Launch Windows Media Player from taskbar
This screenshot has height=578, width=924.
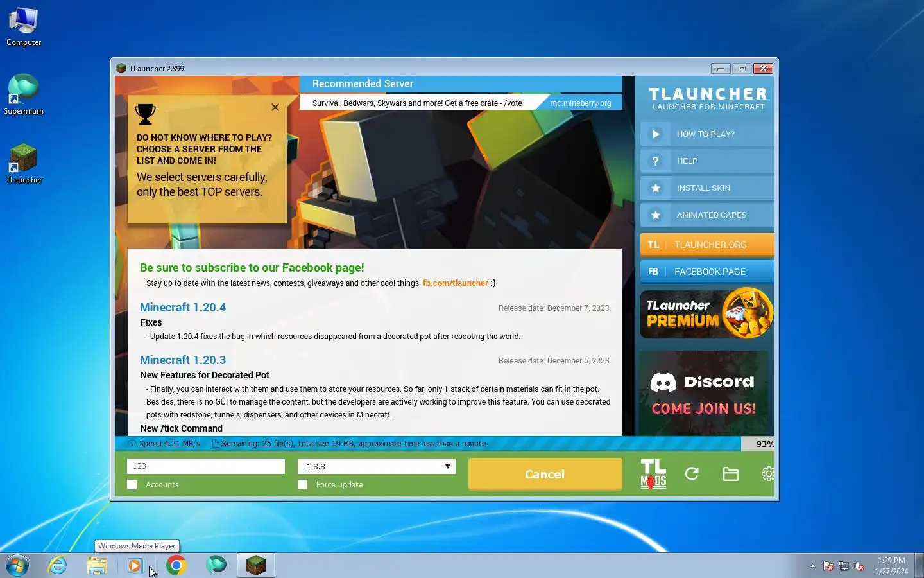click(135, 566)
